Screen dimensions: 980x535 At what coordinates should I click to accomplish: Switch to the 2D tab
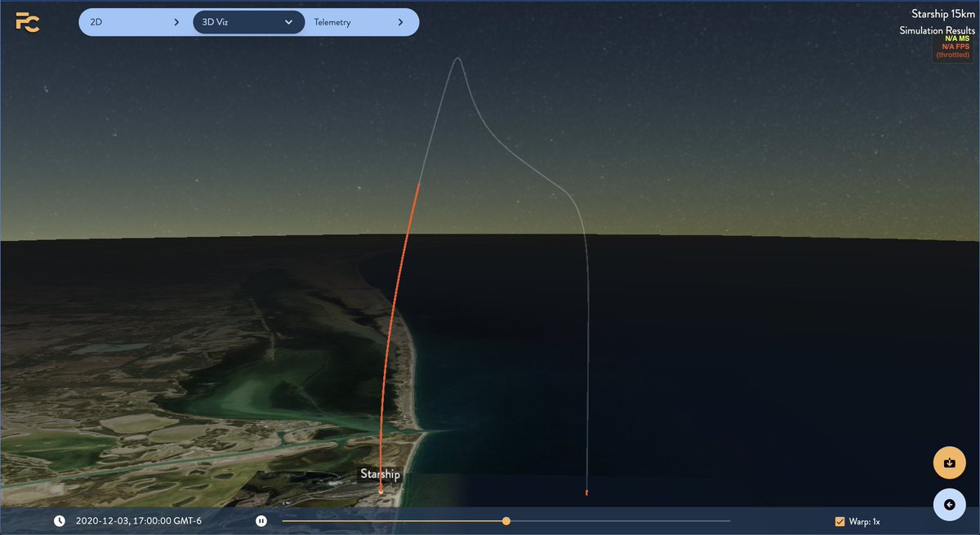96,22
